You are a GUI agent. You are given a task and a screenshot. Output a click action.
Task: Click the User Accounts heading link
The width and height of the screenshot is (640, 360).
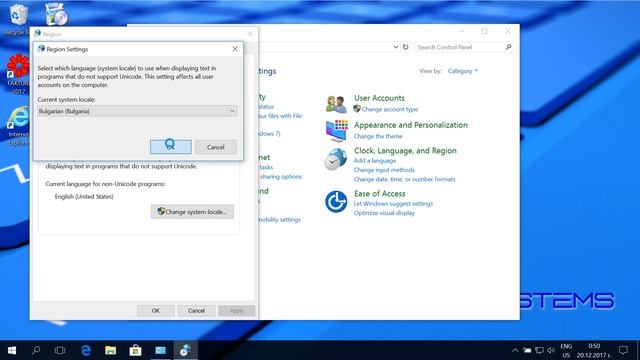click(379, 98)
